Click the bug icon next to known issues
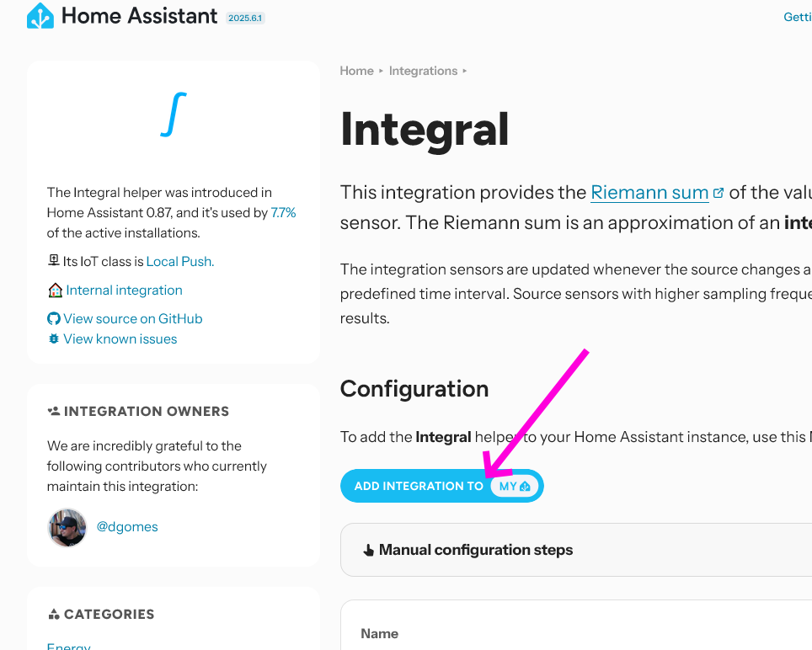The height and width of the screenshot is (650, 812). coord(53,338)
